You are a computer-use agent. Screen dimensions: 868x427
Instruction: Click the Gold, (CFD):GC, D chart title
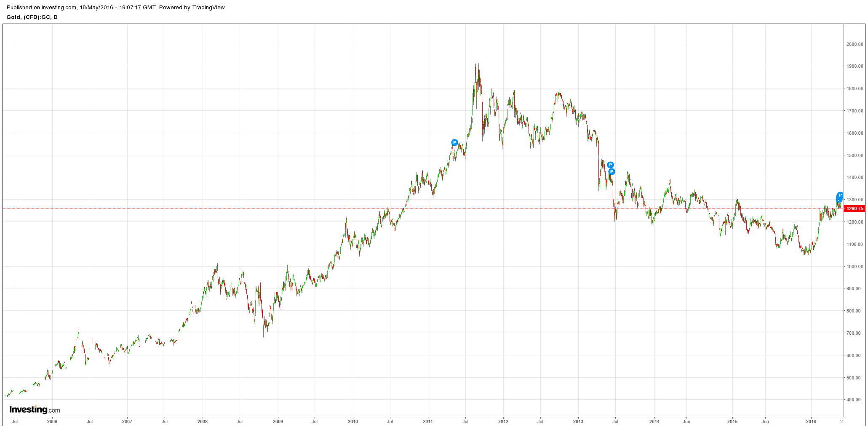pos(32,17)
